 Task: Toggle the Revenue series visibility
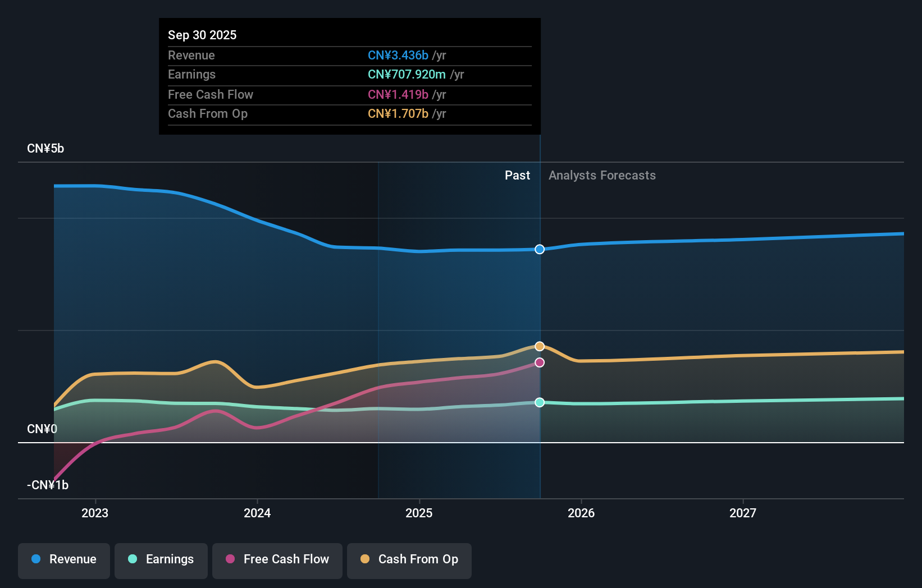[x=63, y=560]
